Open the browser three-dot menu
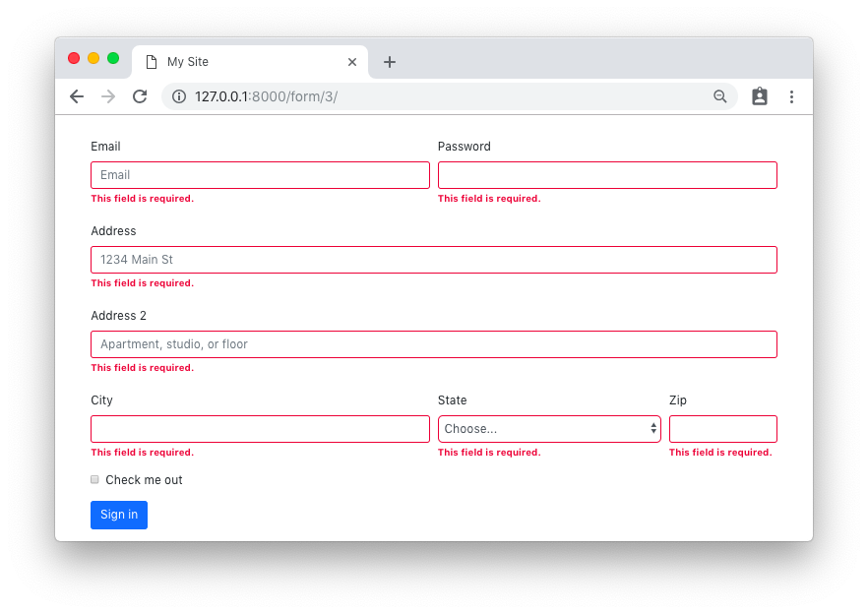Screen dimensions: 868x614 791,96
